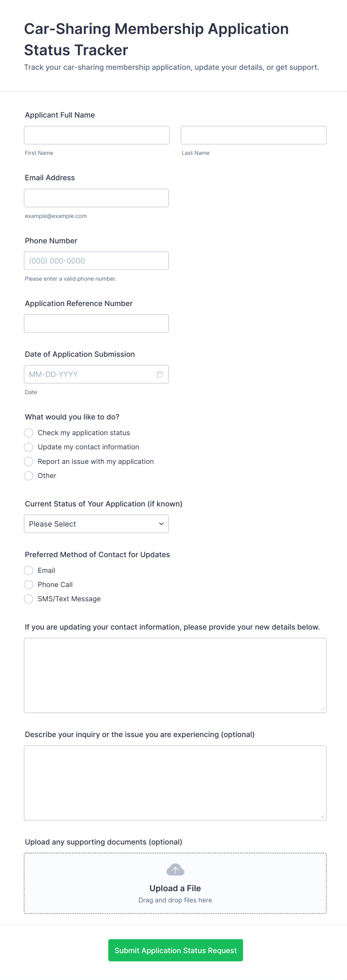Submit Application Status Request

pyautogui.click(x=175, y=950)
